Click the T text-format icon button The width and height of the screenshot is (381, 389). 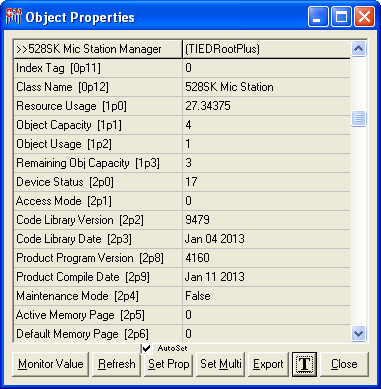coord(304,364)
